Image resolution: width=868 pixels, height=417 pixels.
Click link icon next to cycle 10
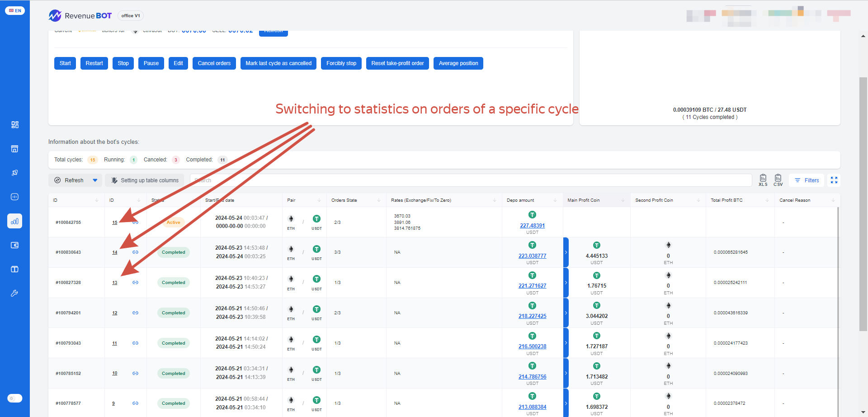(135, 374)
